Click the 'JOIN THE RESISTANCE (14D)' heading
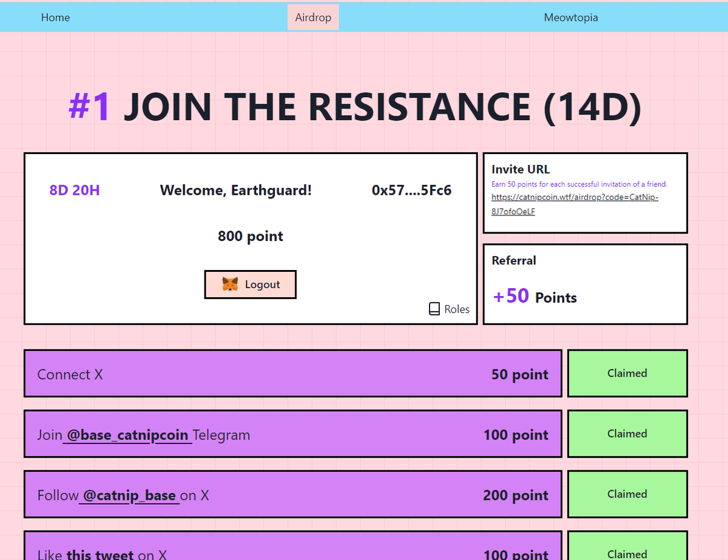The width and height of the screenshot is (728, 560). coord(382,106)
